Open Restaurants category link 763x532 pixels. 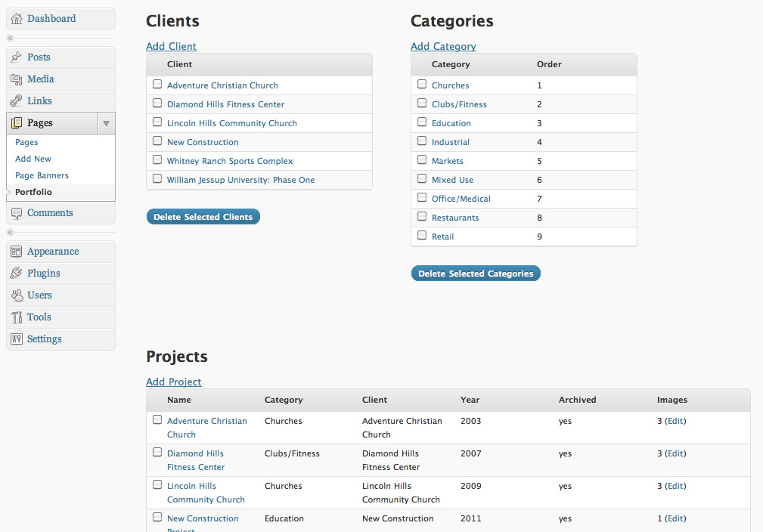(455, 218)
